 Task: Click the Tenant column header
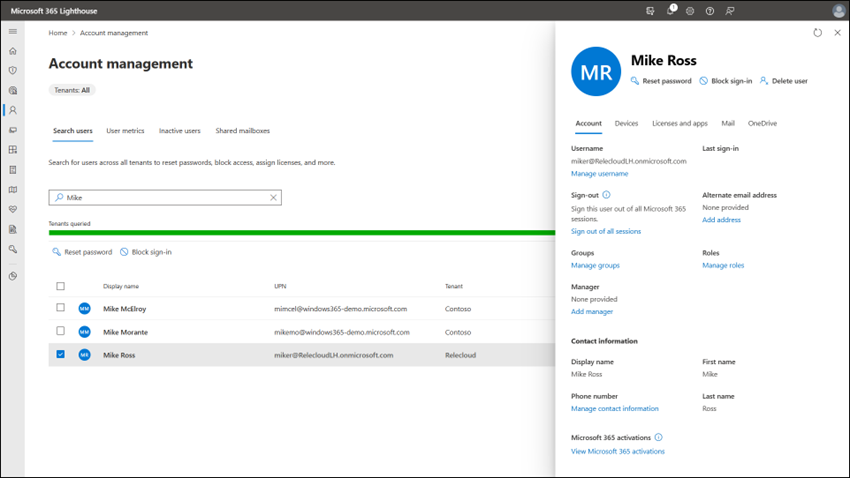tap(454, 286)
